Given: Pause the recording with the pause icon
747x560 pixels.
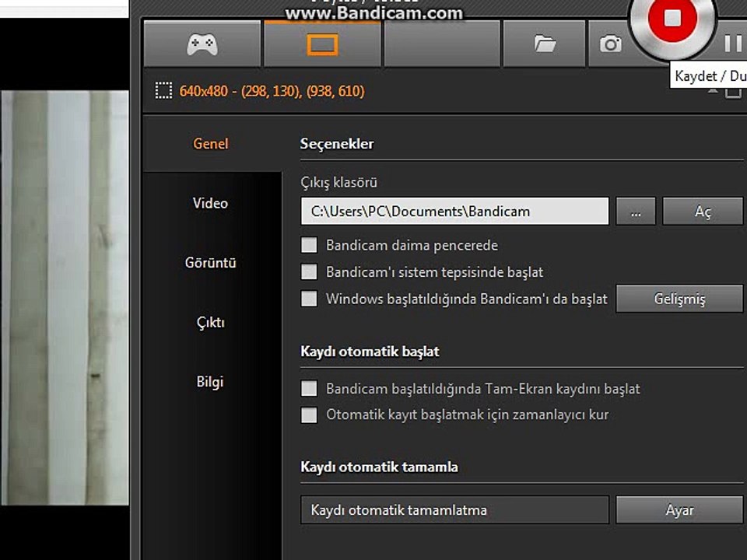Looking at the screenshot, I should (733, 44).
